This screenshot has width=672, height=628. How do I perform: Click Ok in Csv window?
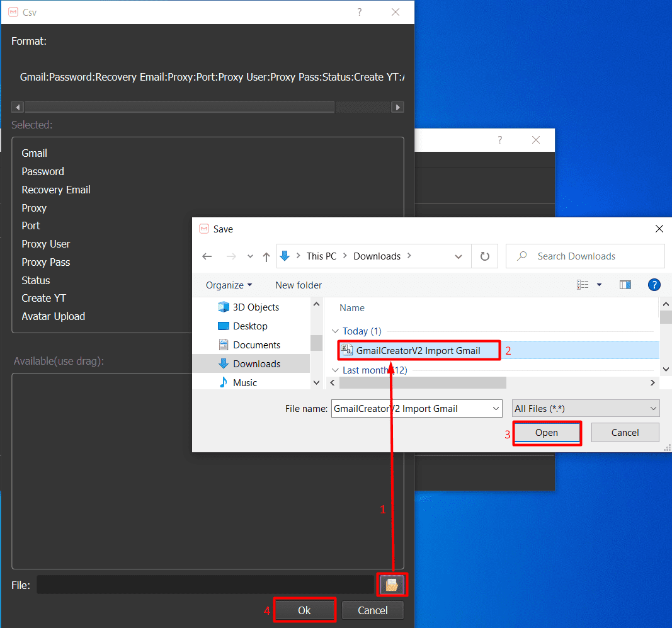point(304,610)
